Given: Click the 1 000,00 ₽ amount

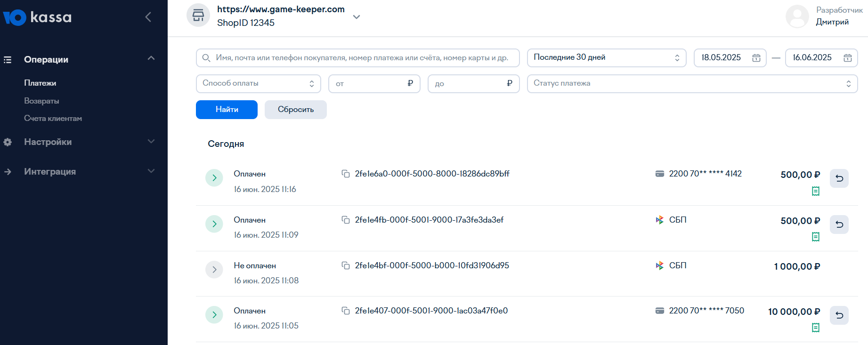Looking at the screenshot, I should point(797,266).
